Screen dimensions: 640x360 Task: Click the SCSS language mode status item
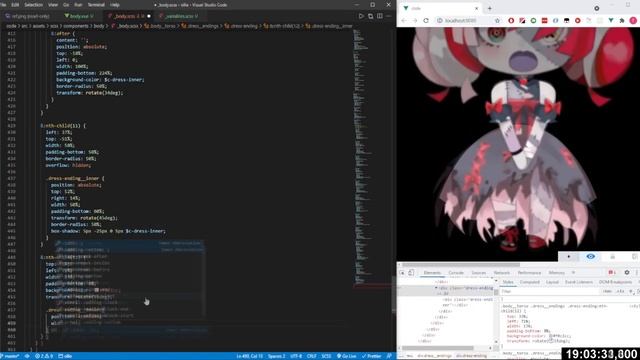tap(326, 356)
